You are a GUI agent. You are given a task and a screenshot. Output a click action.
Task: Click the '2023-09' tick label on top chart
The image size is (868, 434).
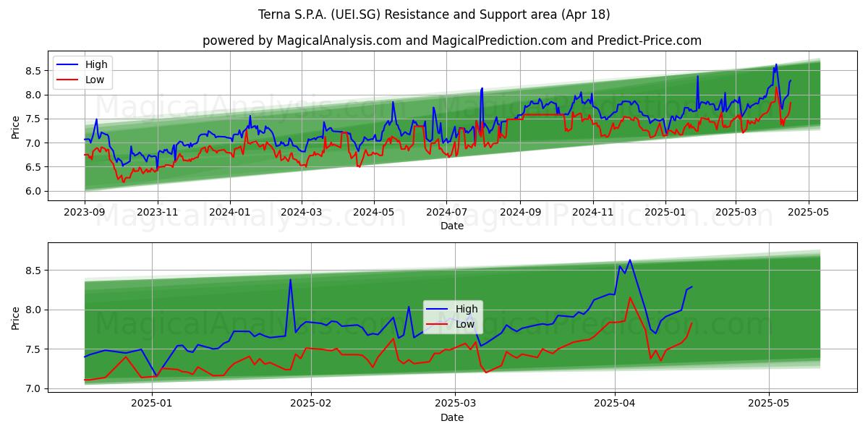(x=85, y=212)
